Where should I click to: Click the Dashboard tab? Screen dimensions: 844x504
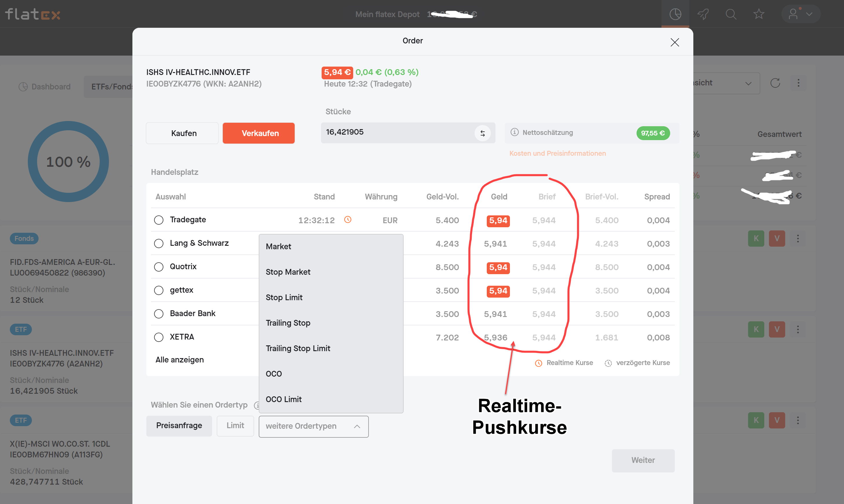coord(45,87)
